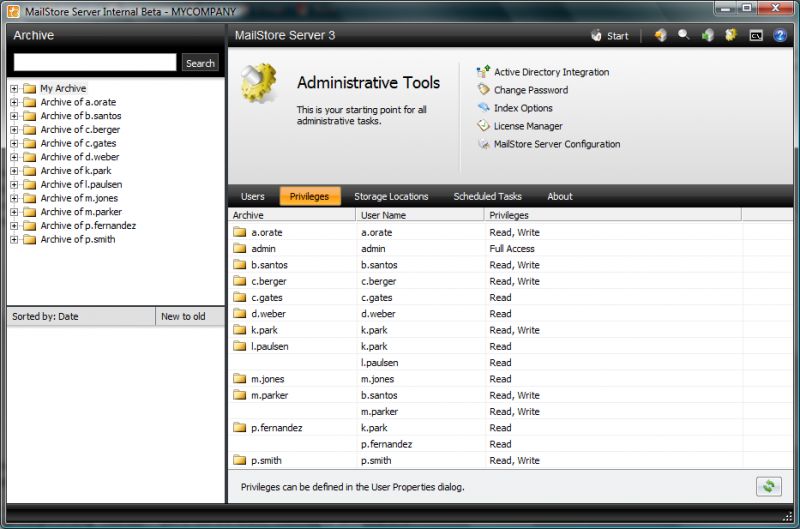This screenshot has height=529, width=800.
Task: Expand the My Archive tree node
Action: pyautogui.click(x=14, y=88)
